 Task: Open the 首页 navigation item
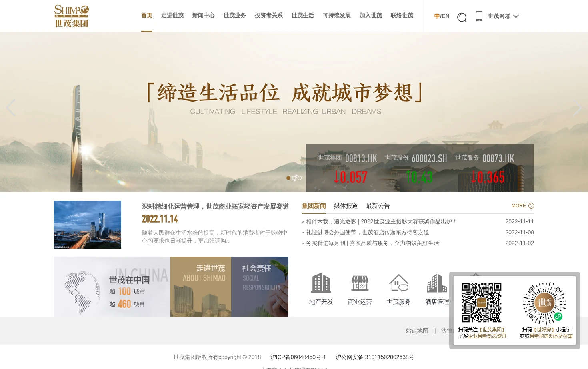[147, 16]
